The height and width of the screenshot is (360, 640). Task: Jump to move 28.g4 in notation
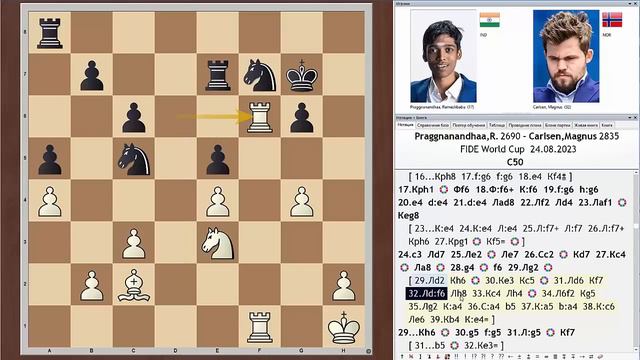click(x=462, y=267)
